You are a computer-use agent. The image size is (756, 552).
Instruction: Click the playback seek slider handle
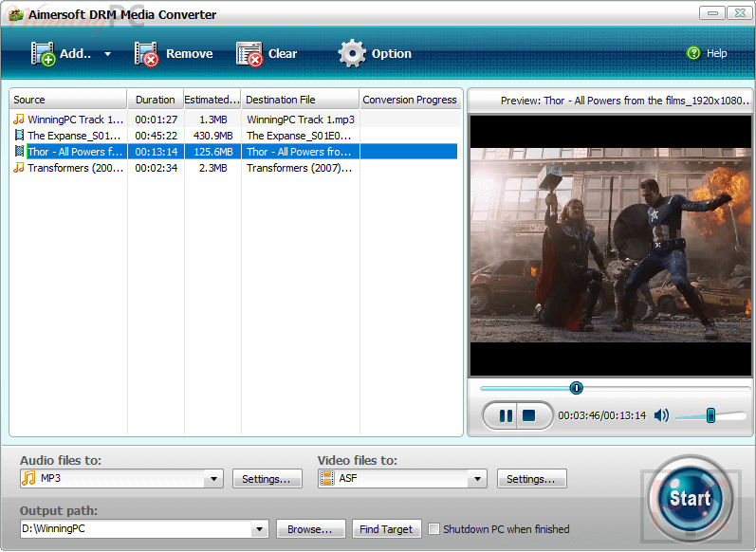tap(576, 388)
